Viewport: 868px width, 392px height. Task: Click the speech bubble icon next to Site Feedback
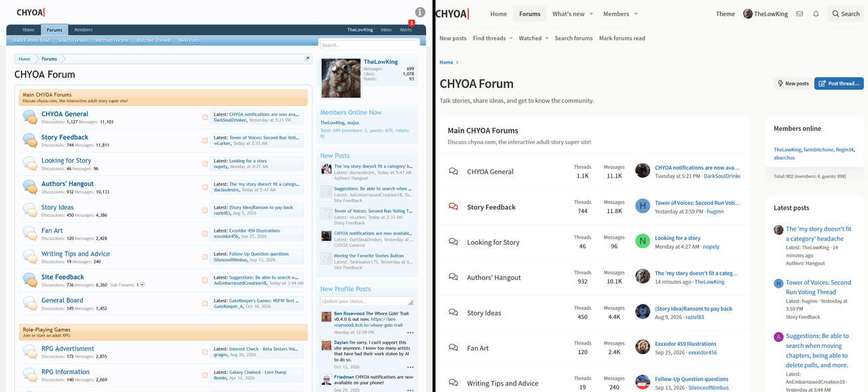pos(30,280)
